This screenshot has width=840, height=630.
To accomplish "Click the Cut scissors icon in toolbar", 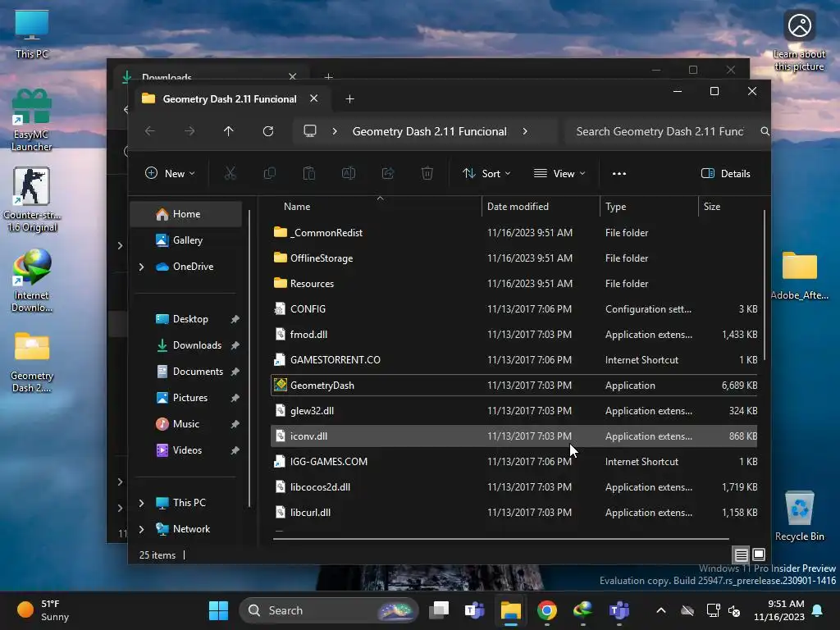I will [x=230, y=174].
